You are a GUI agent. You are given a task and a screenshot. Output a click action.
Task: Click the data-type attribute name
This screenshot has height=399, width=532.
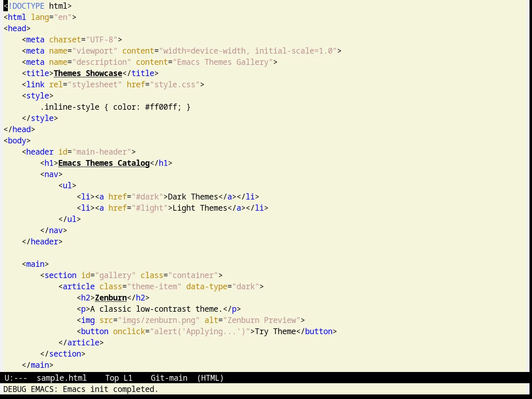207,286
